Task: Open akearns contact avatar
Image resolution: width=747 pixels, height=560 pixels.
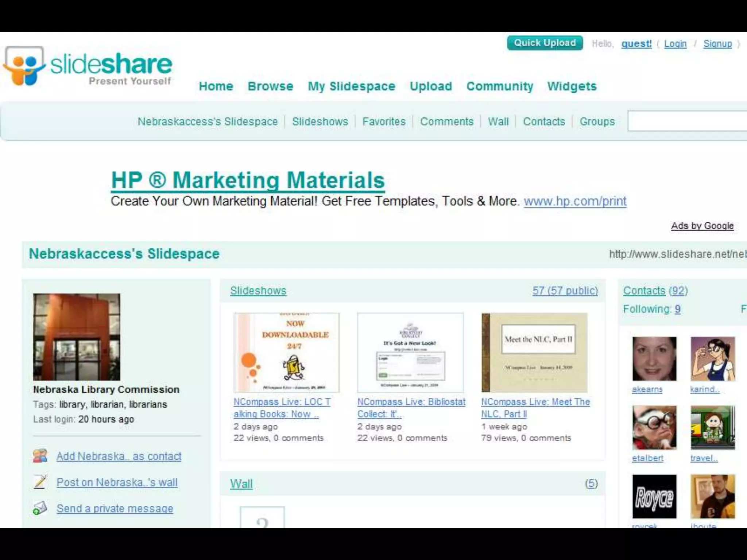Action: point(654,359)
